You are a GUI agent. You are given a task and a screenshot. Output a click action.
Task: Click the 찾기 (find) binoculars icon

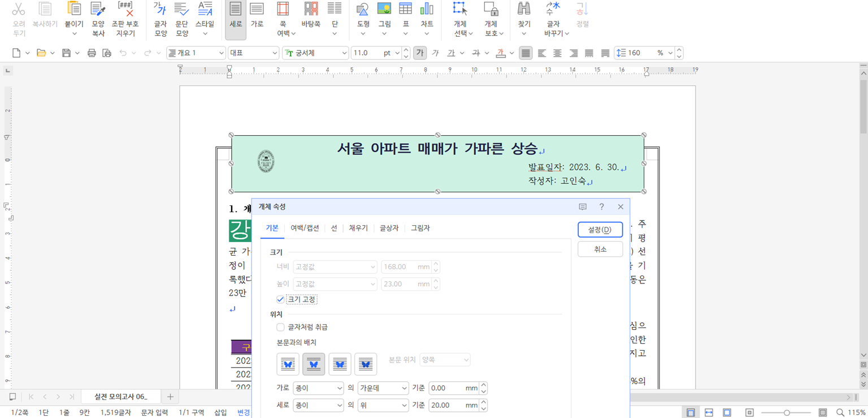click(x=524, y=10)
